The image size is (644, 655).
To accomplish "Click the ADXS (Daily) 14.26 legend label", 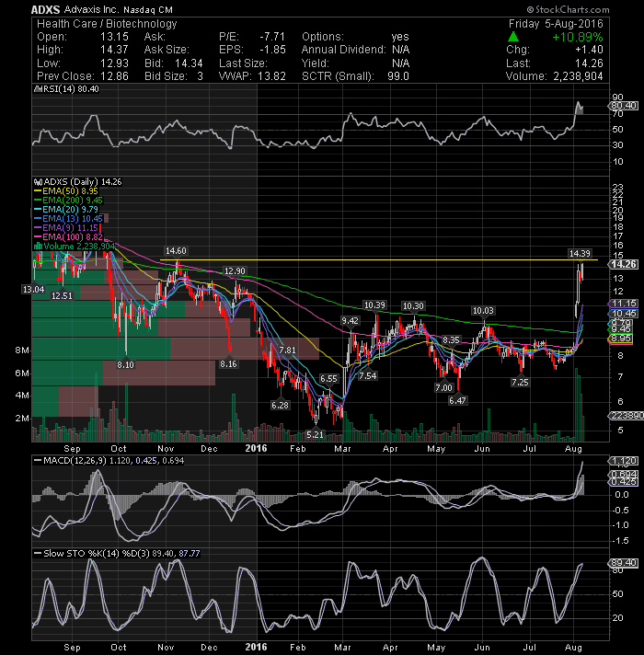I will tap(78, 182).
